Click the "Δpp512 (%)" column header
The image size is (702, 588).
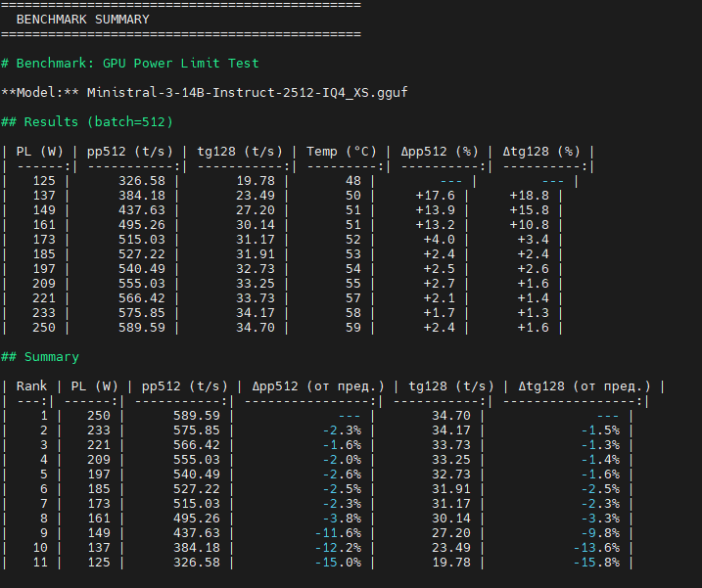[440, 152]
